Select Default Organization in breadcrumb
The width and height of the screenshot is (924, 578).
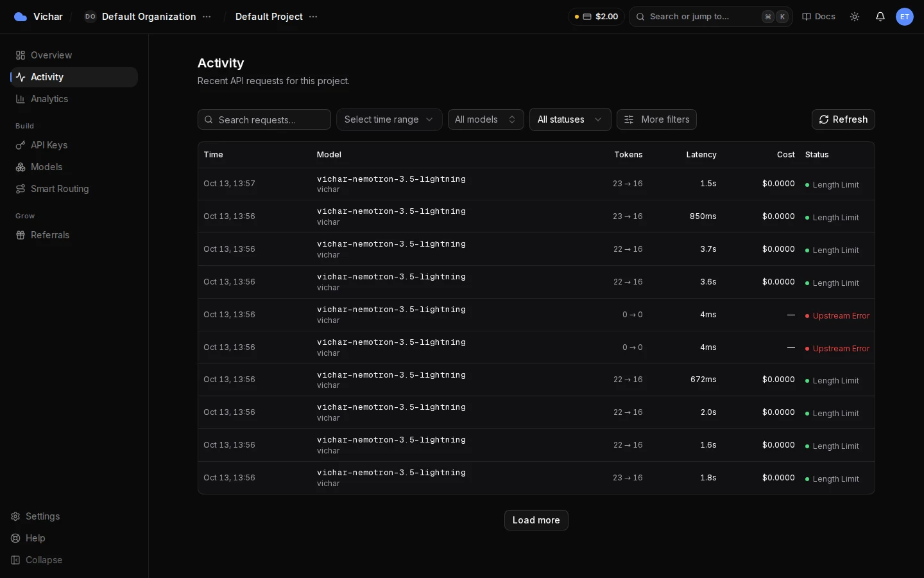pos(149,17)
